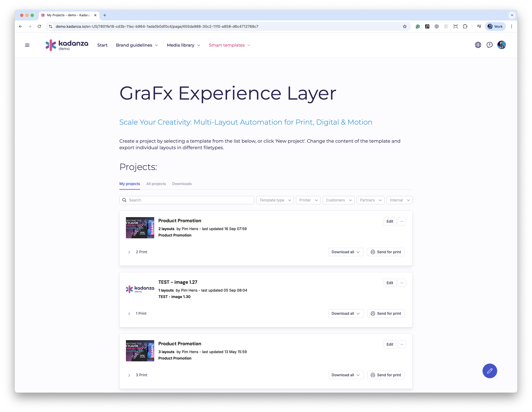Open the help question mark icon
The image size is (532, 412).
click(489, 45)
